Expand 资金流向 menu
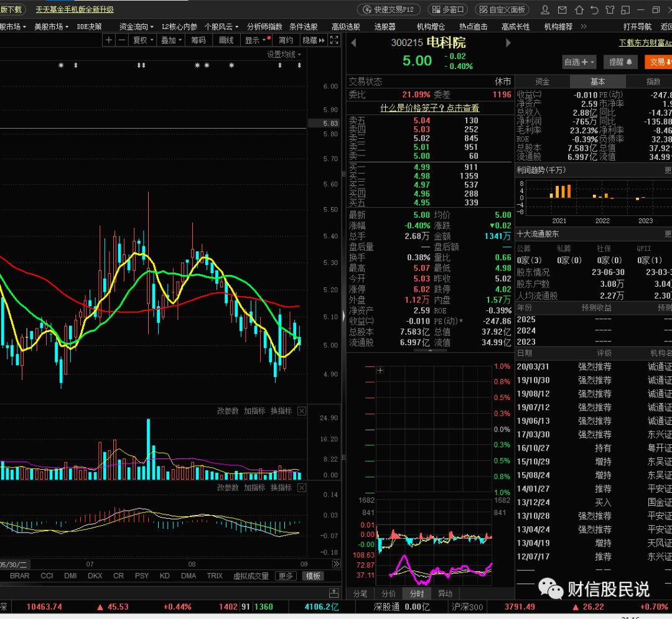This screenshot has height=619, width=672. [136, 27]
